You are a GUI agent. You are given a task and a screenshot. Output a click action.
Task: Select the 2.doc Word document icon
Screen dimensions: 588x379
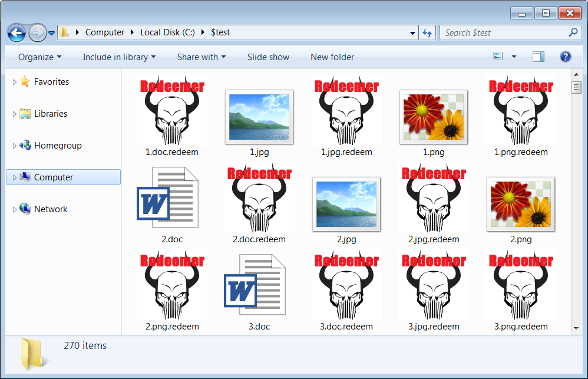pyautogui.click(x=168, y=197)
